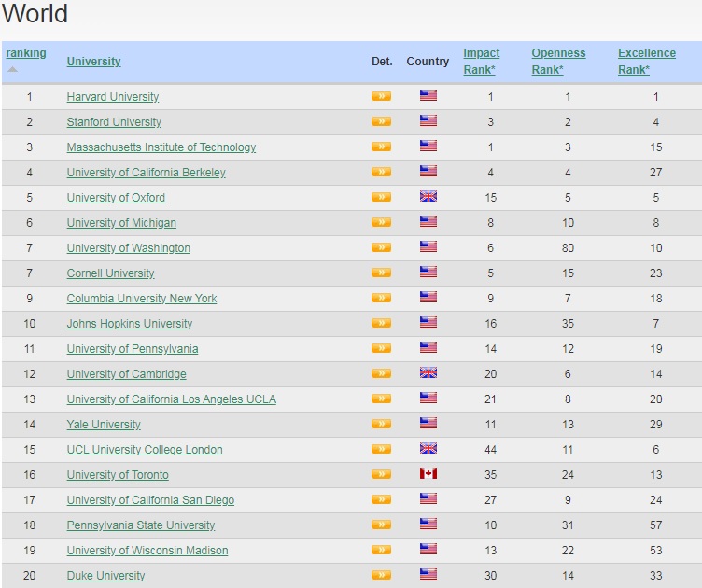
Task: Click details icon for Johns Hopkins University
Action: point(381,323)
